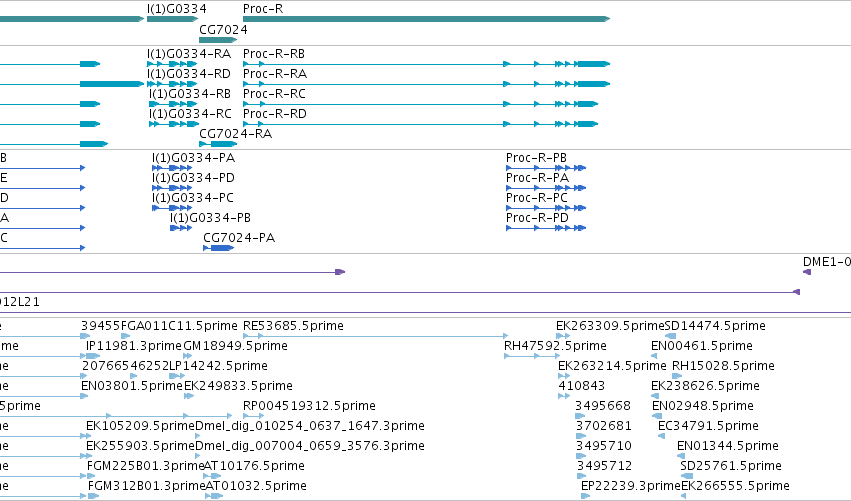
Task: Select EST EN02948.5prime
Action: 703,407
